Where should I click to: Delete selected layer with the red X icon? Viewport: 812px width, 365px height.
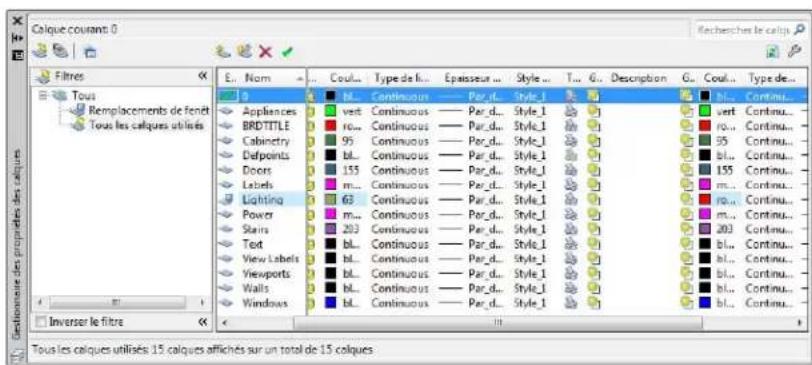[x=265, y=51]
